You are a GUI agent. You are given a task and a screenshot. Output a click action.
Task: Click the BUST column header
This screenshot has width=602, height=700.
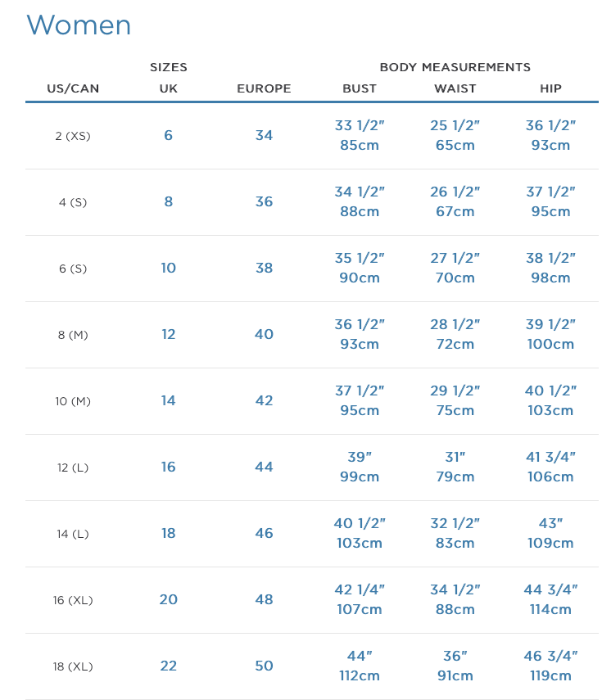[360, 88]
